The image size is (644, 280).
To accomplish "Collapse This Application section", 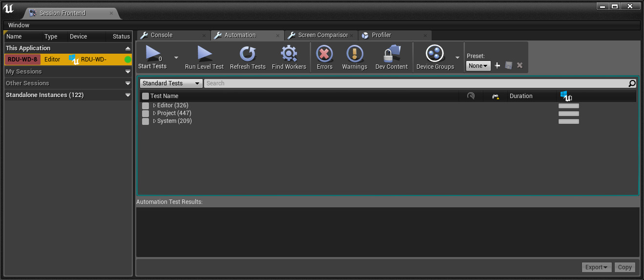I will click(128, 48).
